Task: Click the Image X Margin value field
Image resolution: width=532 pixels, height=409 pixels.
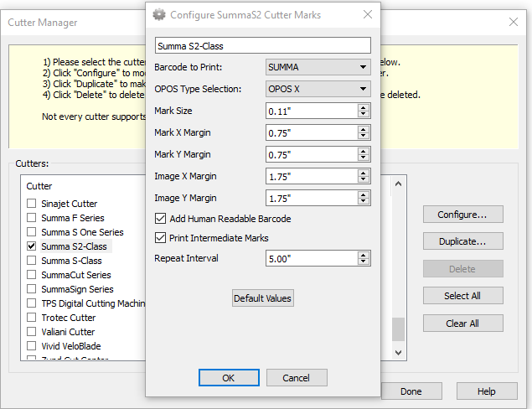Action: pyautogui.click(x=312, y=176)
